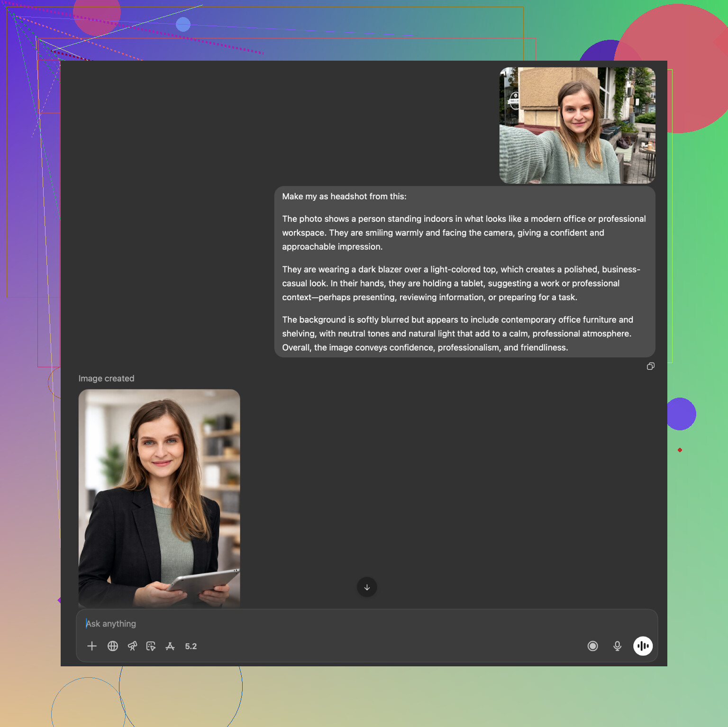728x727 pixels.
Task: Activate agent mode cursor icon
Action: (x=151, y=646)
